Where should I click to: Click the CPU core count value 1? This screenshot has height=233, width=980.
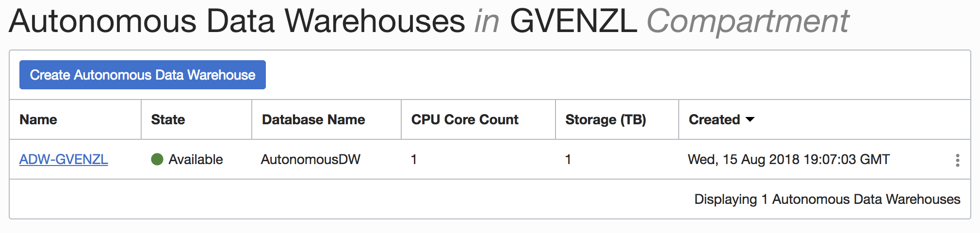[x=414, y=159]
